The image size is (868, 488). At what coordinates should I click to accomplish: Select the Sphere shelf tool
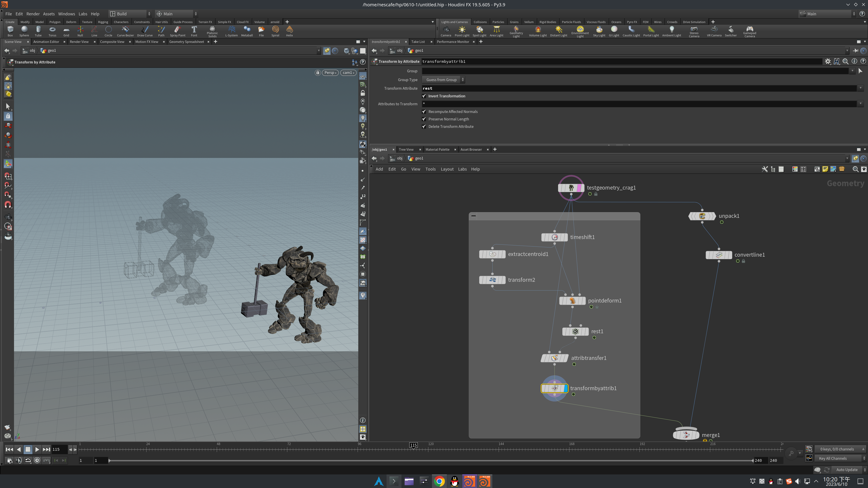point(24,31)
